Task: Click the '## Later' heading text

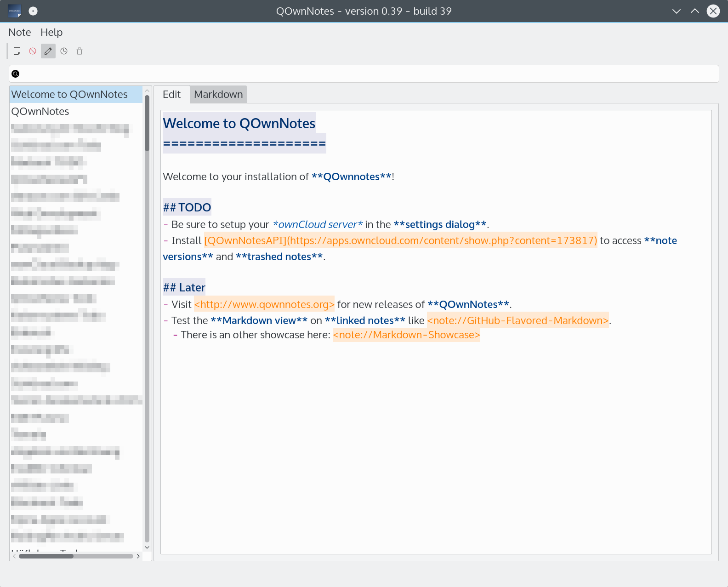Action: [184, 287]
